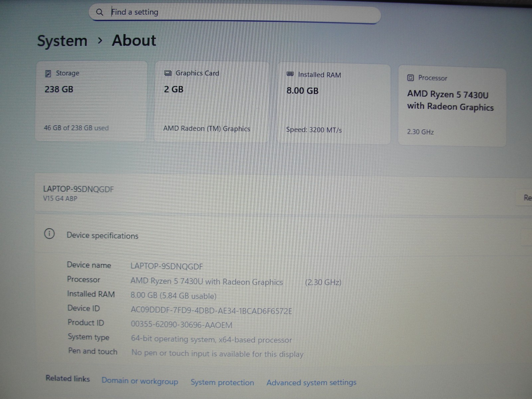The width and height of the screenshot is (532, 399).
Task: Focus the 'Find a setting' search box
Action: tap(235, 14)
